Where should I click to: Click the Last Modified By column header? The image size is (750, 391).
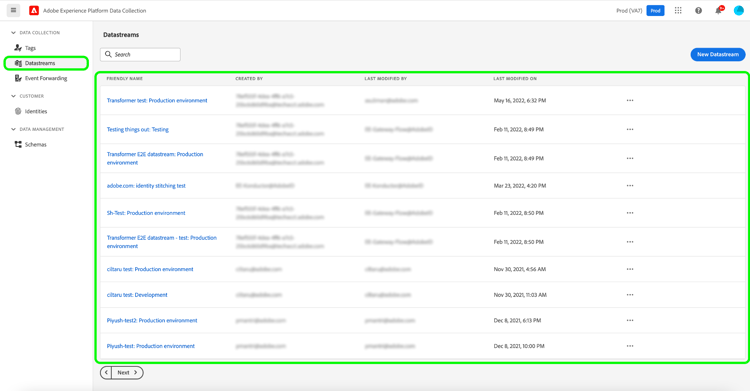pos(386,78)
